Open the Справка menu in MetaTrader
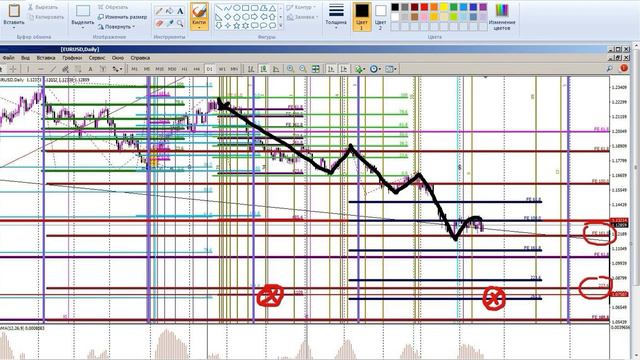This screenshot has width=640, height=360. coord(140,58)
